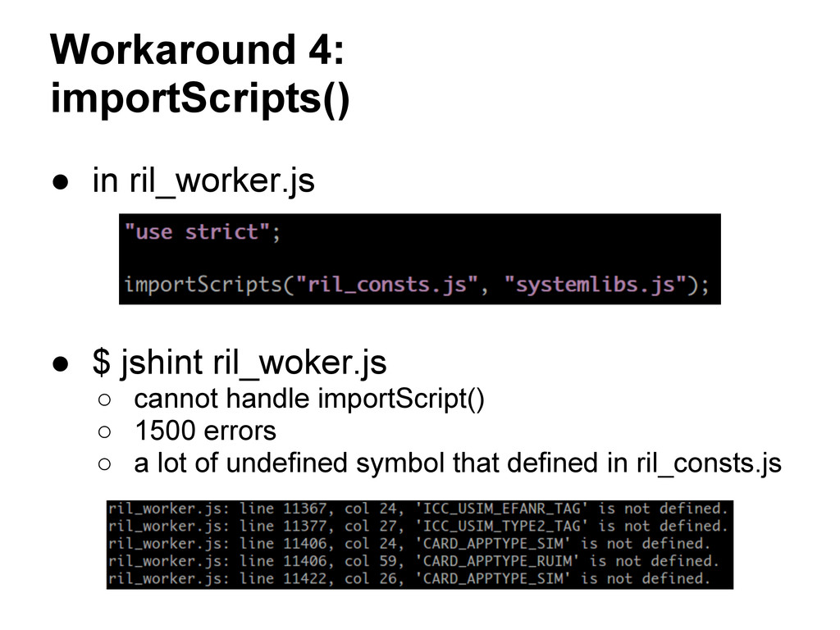Click the 'Workaround 4:' title line
Viewport: 840px width, 630px height.
coord(197,49)
